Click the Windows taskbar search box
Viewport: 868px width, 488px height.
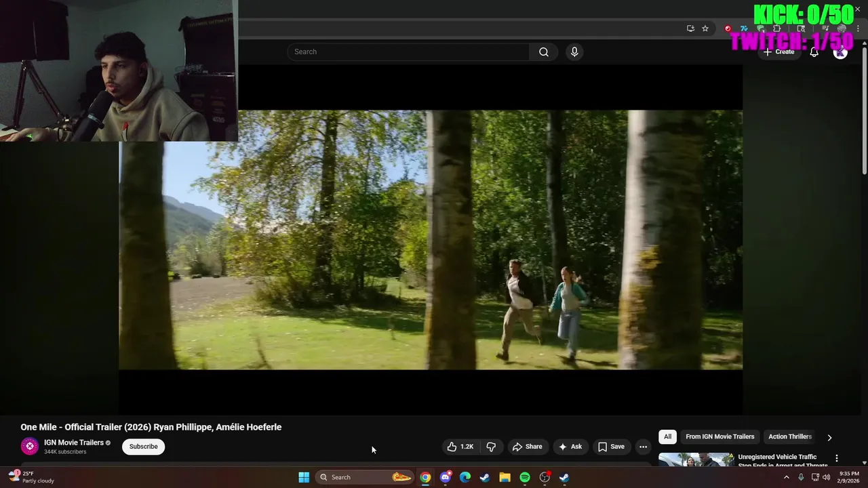(366, 477)
